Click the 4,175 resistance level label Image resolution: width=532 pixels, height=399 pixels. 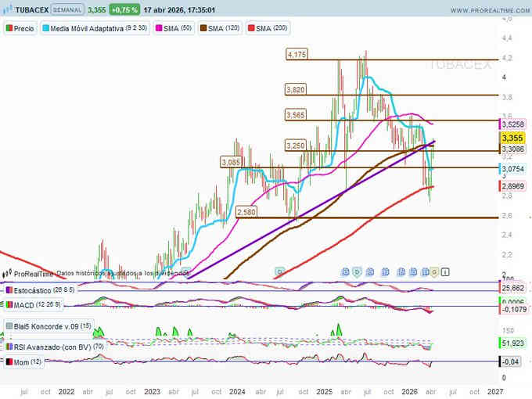(297, 55)
